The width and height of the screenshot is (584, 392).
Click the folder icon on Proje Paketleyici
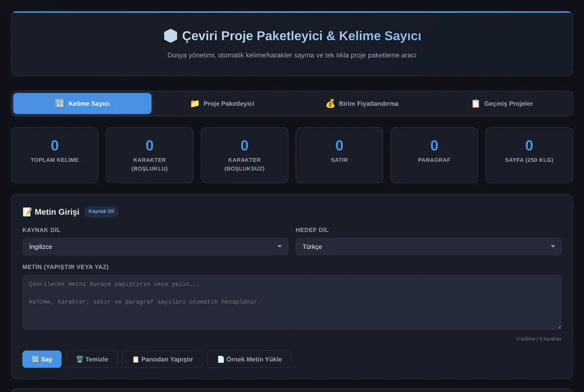pyautogui.click(x=195, y=104)
